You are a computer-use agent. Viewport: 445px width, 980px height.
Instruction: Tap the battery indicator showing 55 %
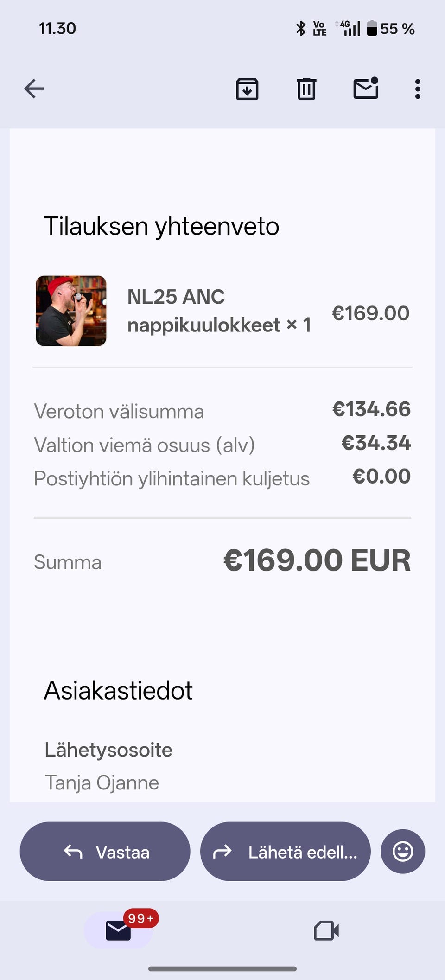[x=390, y=29]
